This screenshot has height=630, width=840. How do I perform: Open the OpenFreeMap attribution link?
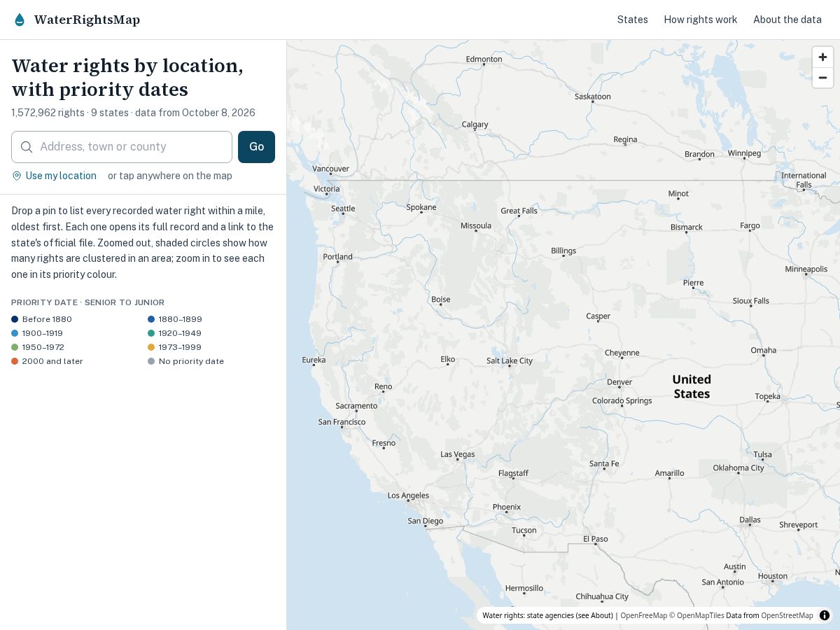pos(643,615)
